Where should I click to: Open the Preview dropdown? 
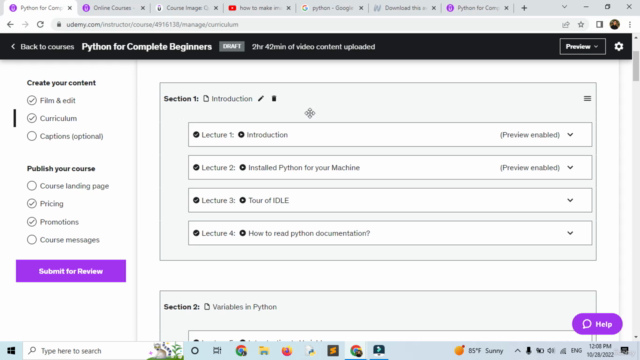click(582, 47)
